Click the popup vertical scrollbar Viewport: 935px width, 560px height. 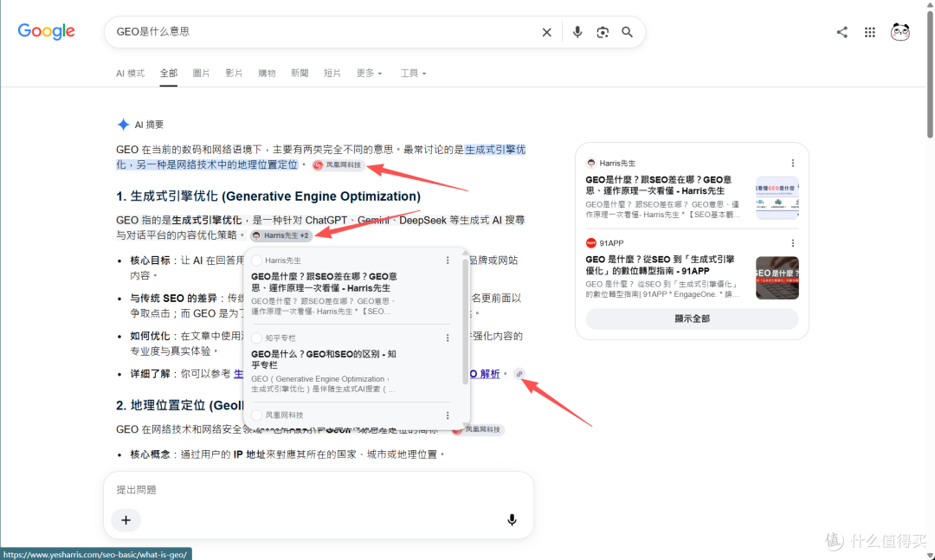(x=466, y=322)
